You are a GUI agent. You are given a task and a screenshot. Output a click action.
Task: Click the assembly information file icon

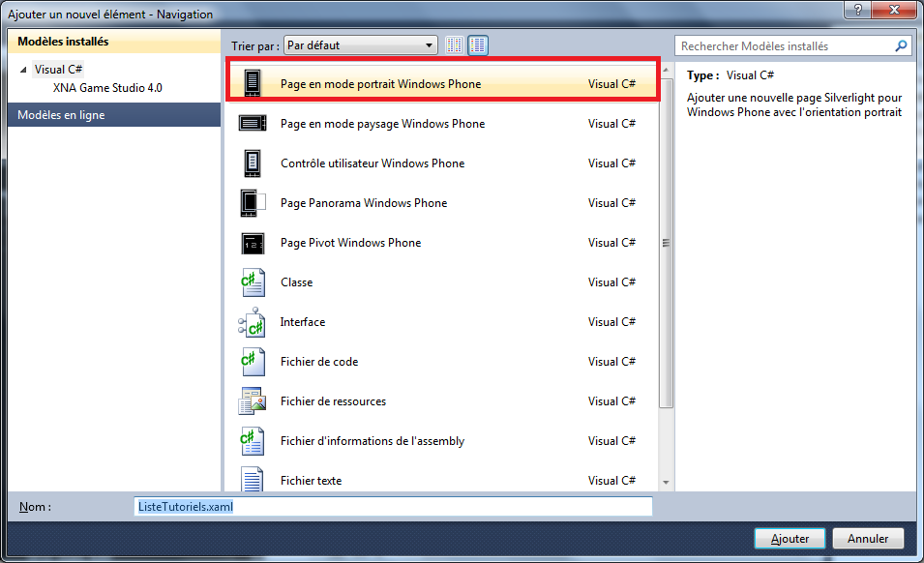pyautogui.click(x=253, y=441)
